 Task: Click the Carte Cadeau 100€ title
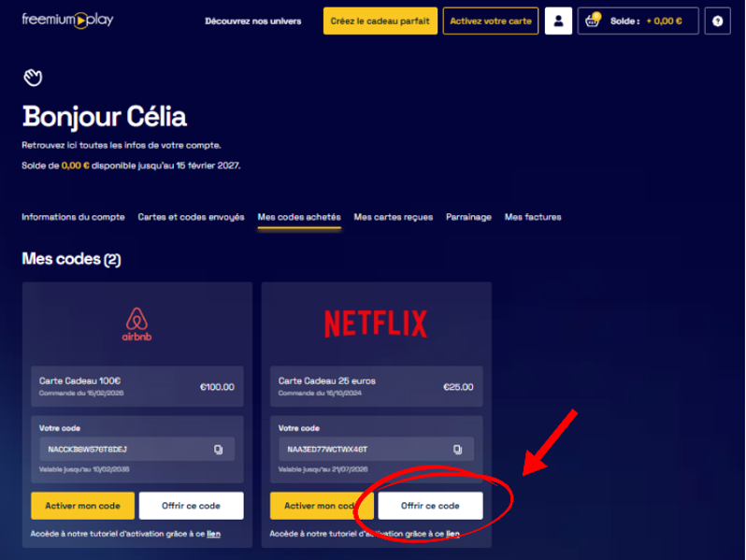tap(80, 381)
